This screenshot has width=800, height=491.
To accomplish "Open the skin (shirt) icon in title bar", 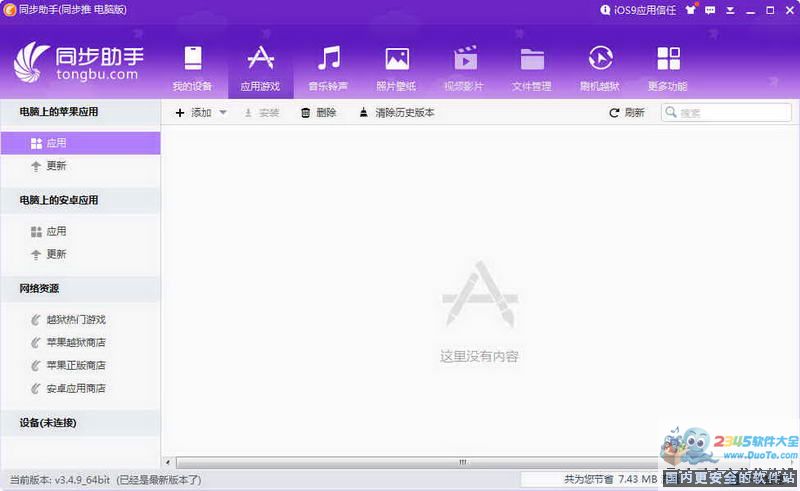I will [690, 10].
